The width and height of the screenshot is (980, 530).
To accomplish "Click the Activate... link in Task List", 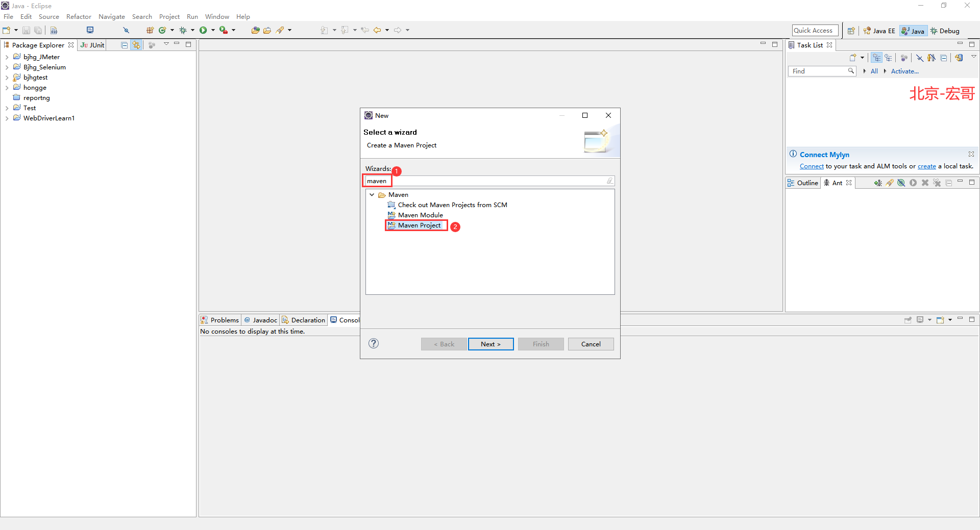I will (x=904, y=71).
